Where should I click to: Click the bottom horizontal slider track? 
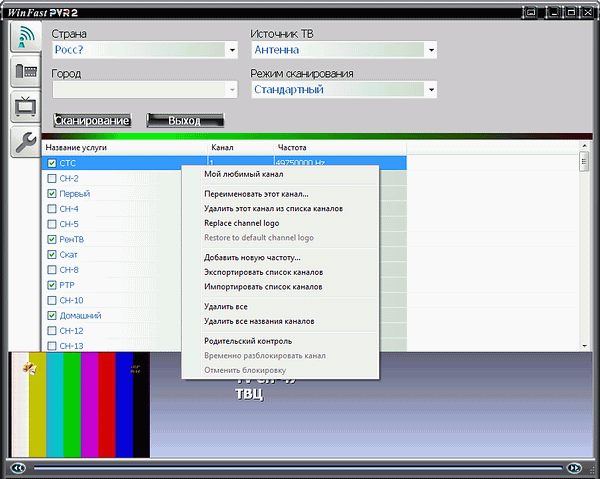(x=295, y=467)
